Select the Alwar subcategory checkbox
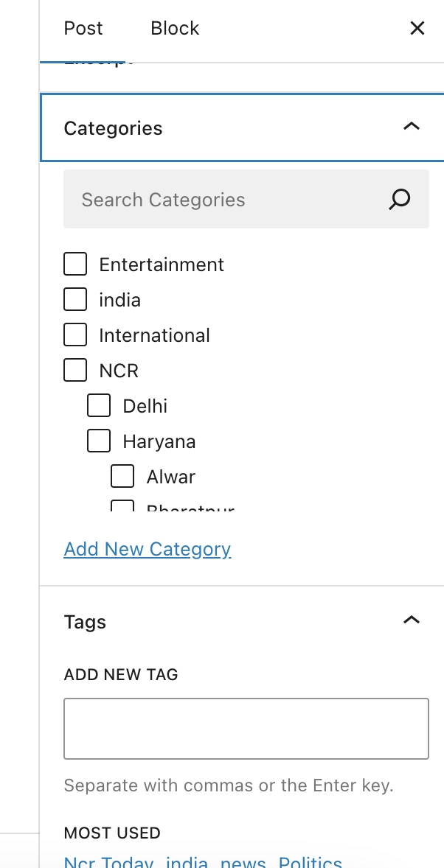The image size is (444, 868). (x=122, y=476)
